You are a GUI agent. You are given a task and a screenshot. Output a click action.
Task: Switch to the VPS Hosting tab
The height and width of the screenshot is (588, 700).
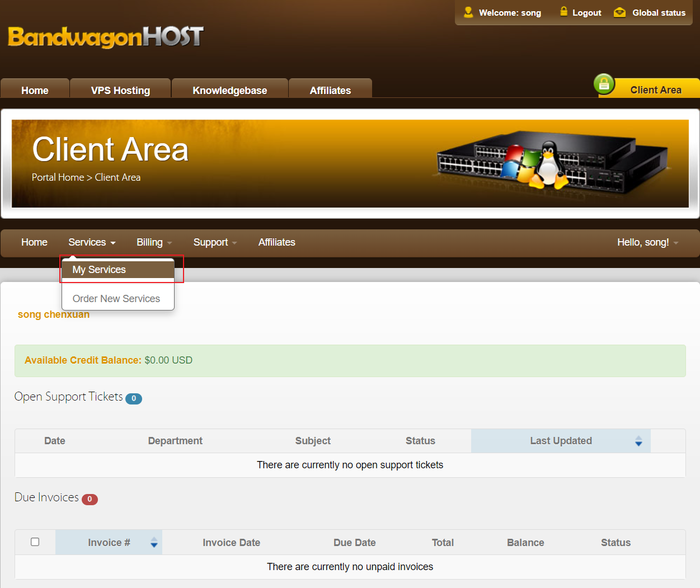tap(120, 91)
